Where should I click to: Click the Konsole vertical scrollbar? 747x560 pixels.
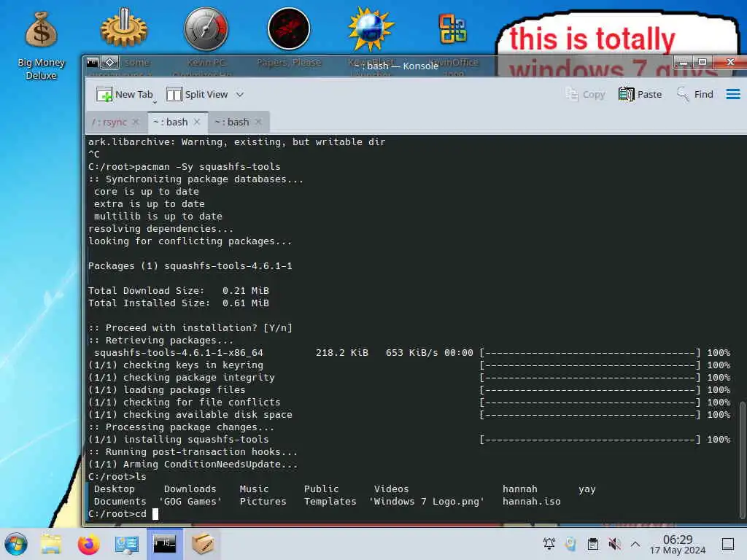[x=742, y=460]
